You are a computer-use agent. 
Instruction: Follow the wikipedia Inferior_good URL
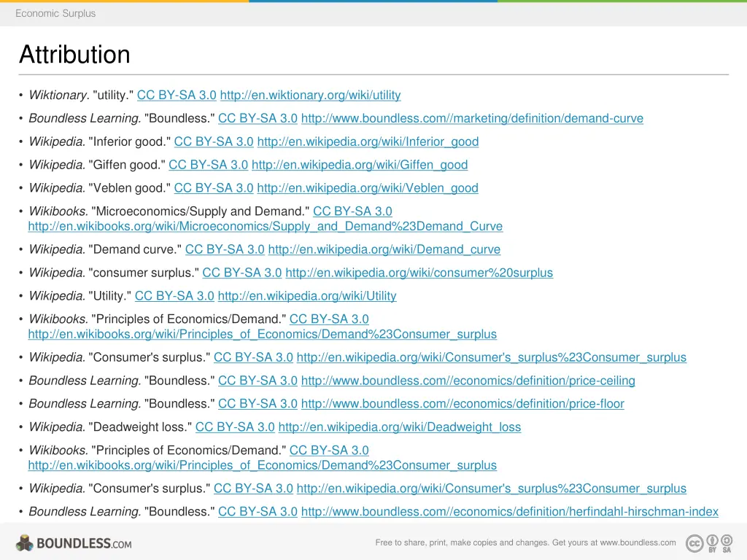tap(368, 142)
